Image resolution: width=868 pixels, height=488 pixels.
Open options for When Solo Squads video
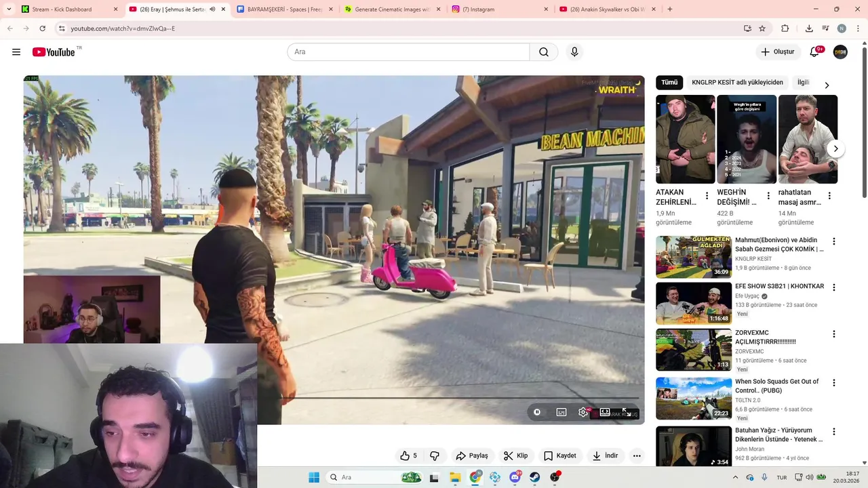point(834,382)
